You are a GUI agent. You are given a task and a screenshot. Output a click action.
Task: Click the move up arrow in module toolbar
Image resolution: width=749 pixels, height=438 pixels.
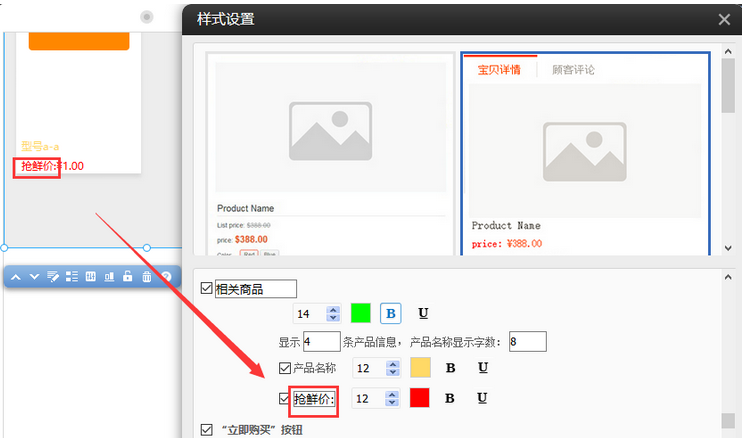point(18,277)
